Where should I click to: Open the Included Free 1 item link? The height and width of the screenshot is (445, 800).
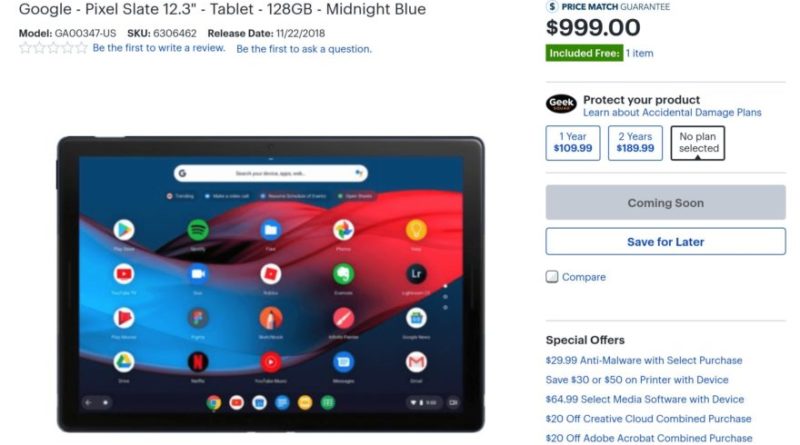pyautogui.click(x=639, y=53)
